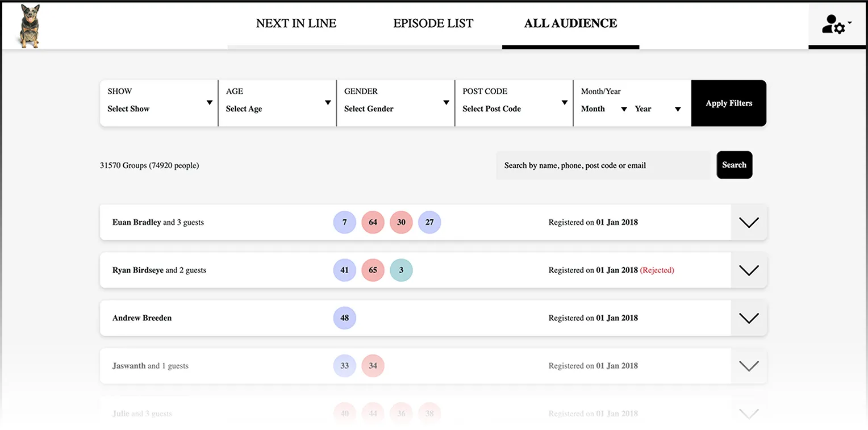This screenshot has height=430, width=868.
Task: Expand Ryan Birdseye's rejected registration entry
Action: [748, 270]
